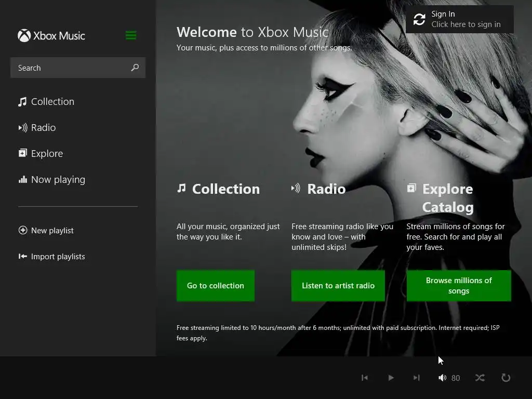This screenshot has height=399, width=532.
Task: Click the free streaming disclaimer text
Action: pyautogui.click(x=338, y=333)
